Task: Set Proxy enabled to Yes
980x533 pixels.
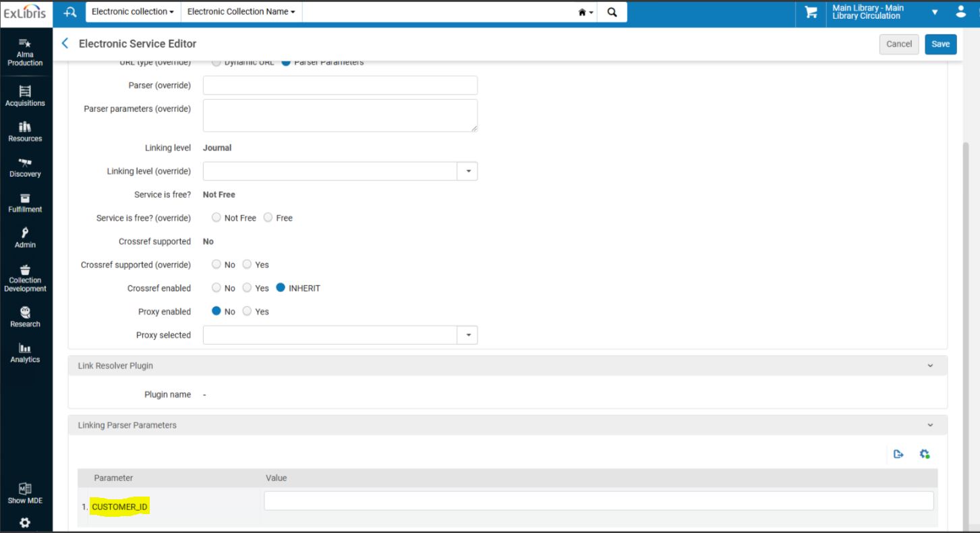Action: (x=248, y=312)
